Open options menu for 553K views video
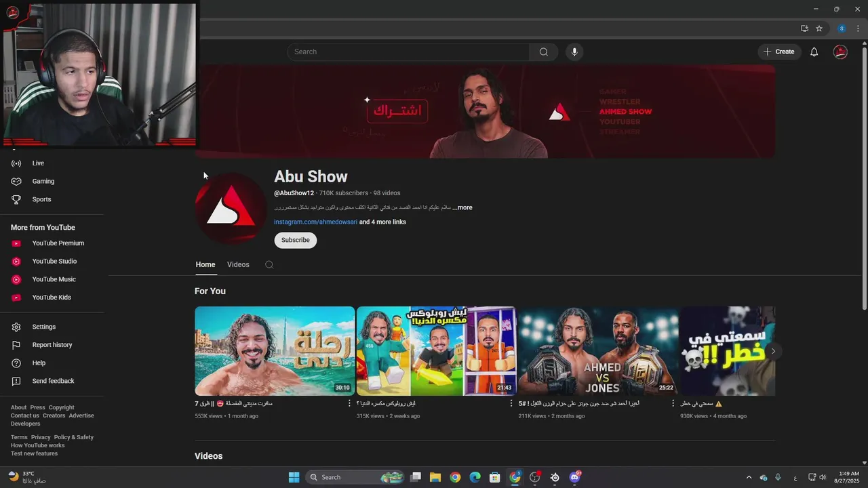Image resolution: width=868 pixels, height=488 pixels. tap(349, 403)
